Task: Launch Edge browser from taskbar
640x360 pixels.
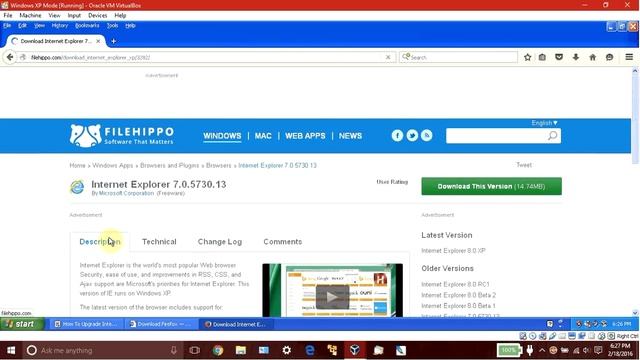Action: pyautogui.click(x=310, y=350)
